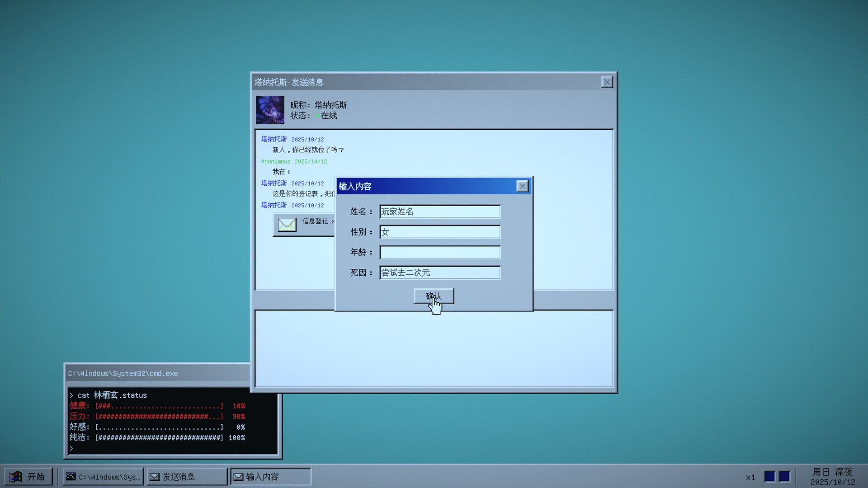Click the cmd.exe icon in the taskbar
The width and height of the screenshot is (868, 488).
coord(70,476)
